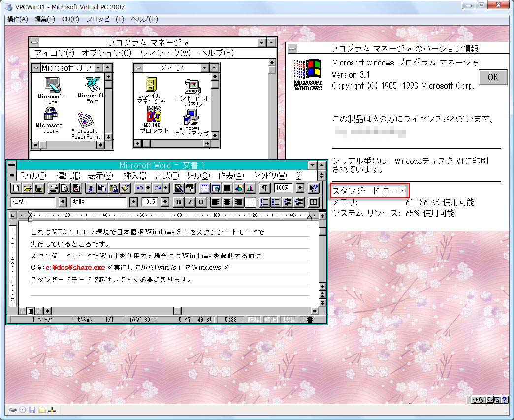Click the Increase Indent button

299,202
